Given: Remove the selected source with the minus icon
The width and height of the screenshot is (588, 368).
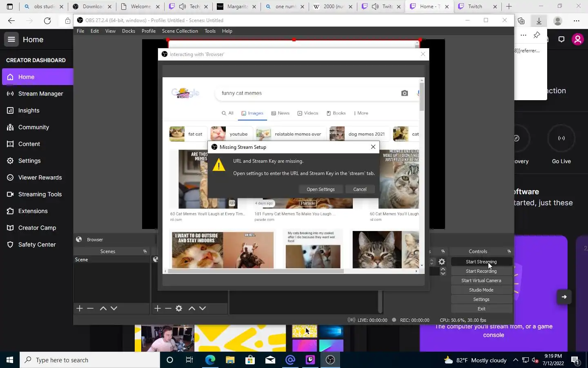Looking at the screenshot, I should pos(168,308).
